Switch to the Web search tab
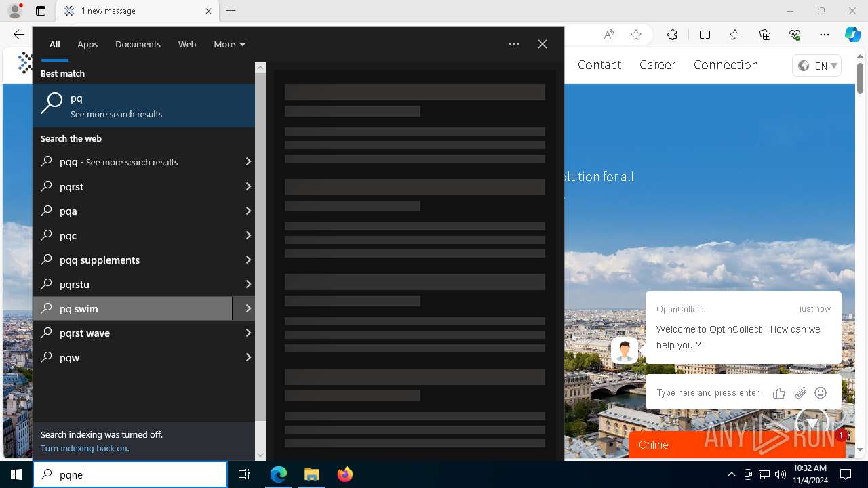 pos(187,45)
